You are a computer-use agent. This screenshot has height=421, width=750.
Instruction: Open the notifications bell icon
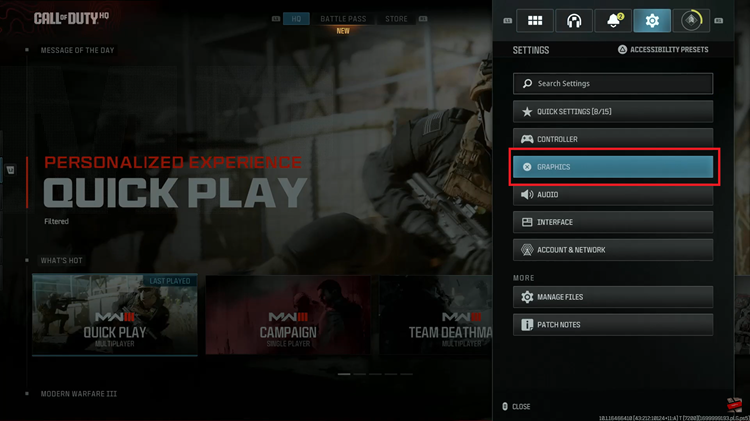[x=613, y=21]
